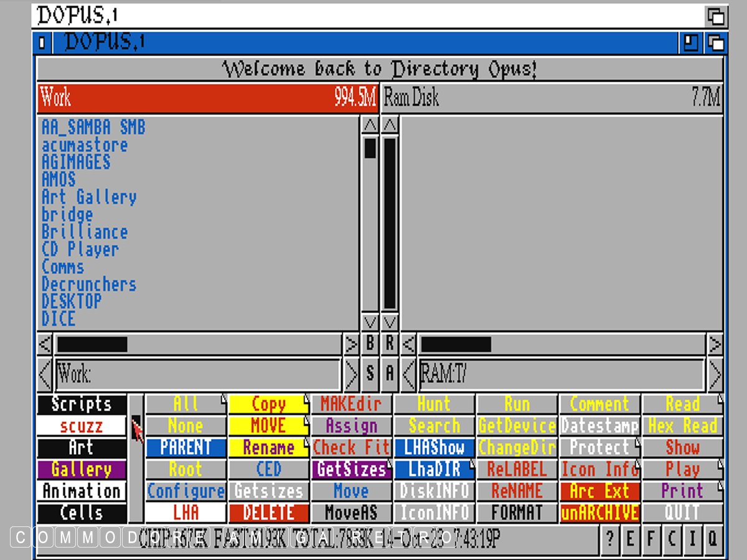Image resolution: width=747 pixels, height=560 pixels.
Task: Select the Art Gallery directory in Work list
Action: pos(89,197)
